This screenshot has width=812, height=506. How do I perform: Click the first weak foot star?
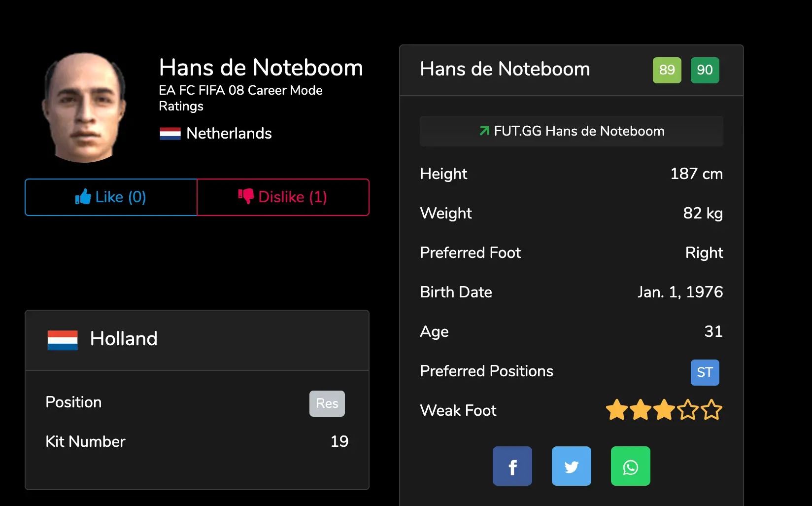(617, 410)
